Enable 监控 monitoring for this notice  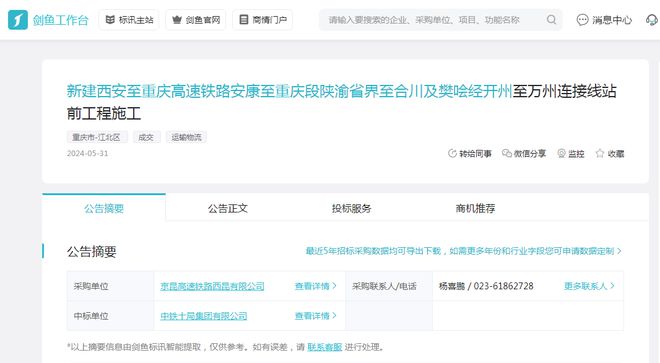click(571, 154)
